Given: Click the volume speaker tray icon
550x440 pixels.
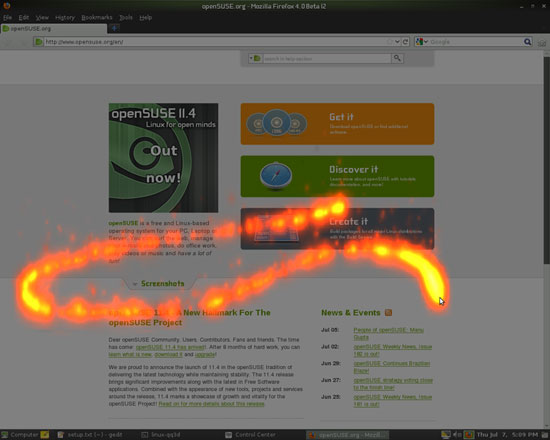Looking at the screenshot, I should click(x=457, y=435).
